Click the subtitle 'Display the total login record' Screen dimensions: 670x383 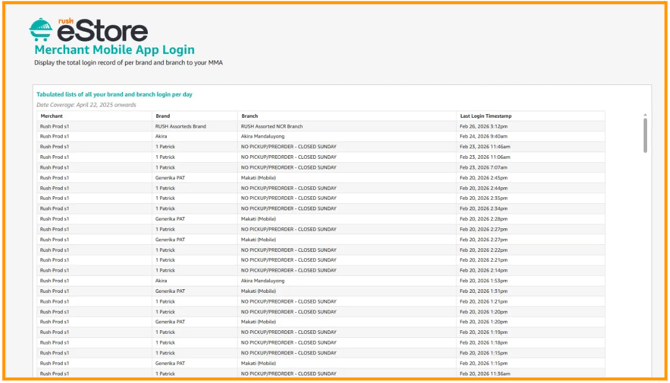pos(129,63)
